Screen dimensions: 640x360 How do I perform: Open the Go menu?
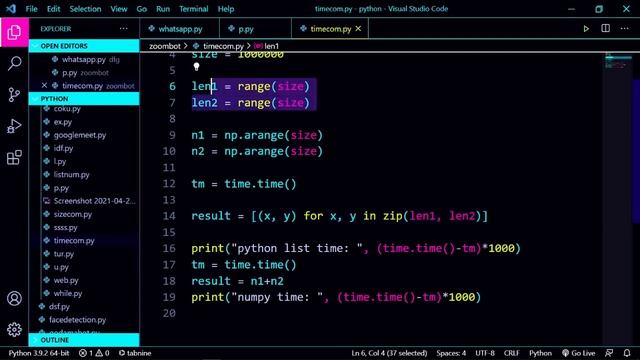[142, 9]
